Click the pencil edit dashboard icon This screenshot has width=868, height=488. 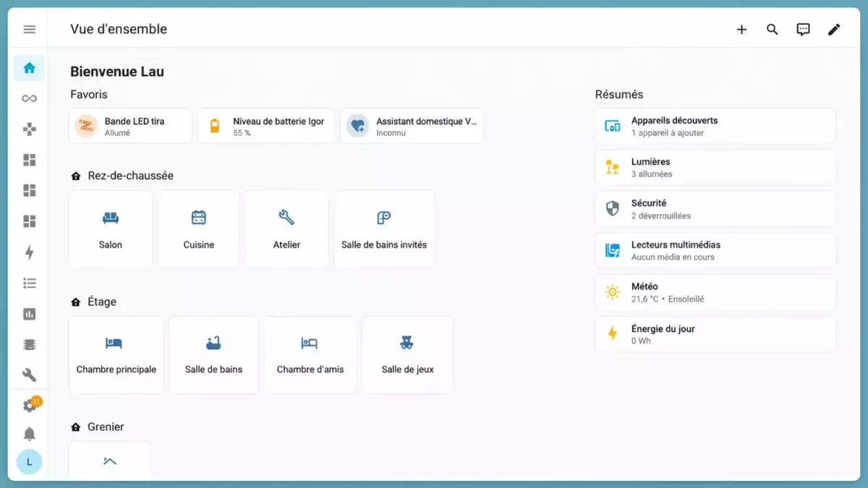[x=834, y=30]
